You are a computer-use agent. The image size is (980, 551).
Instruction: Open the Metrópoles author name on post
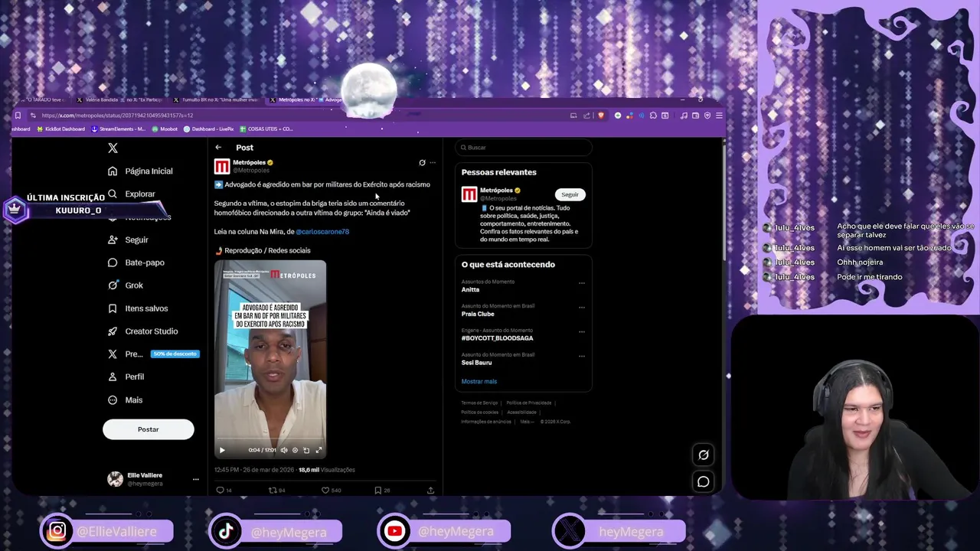point(249,162)
